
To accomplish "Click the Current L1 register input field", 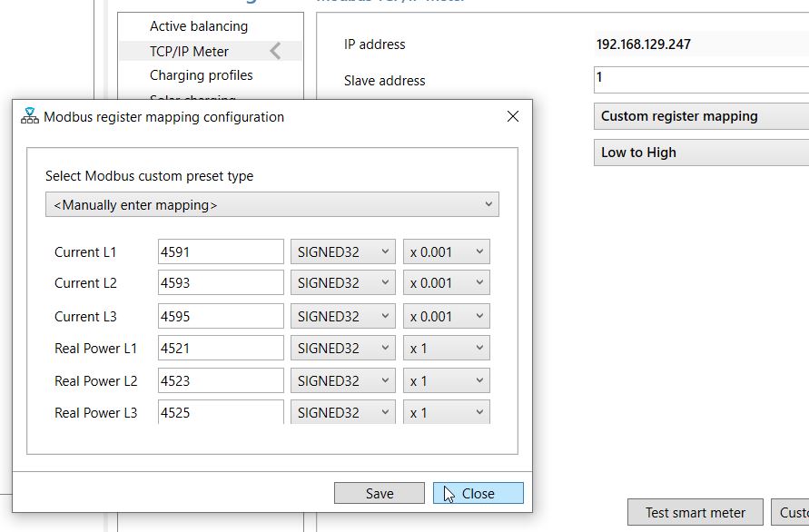I will [221, 252].
